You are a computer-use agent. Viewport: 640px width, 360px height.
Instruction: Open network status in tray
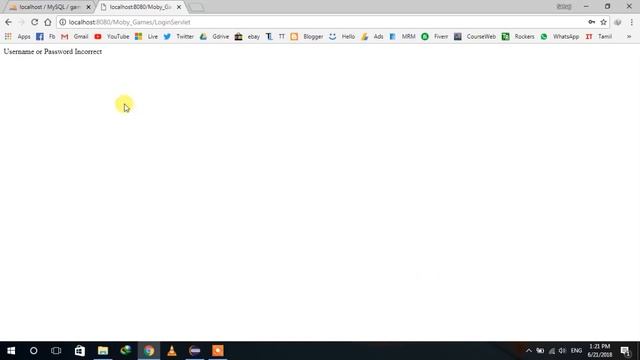(551, 351)
